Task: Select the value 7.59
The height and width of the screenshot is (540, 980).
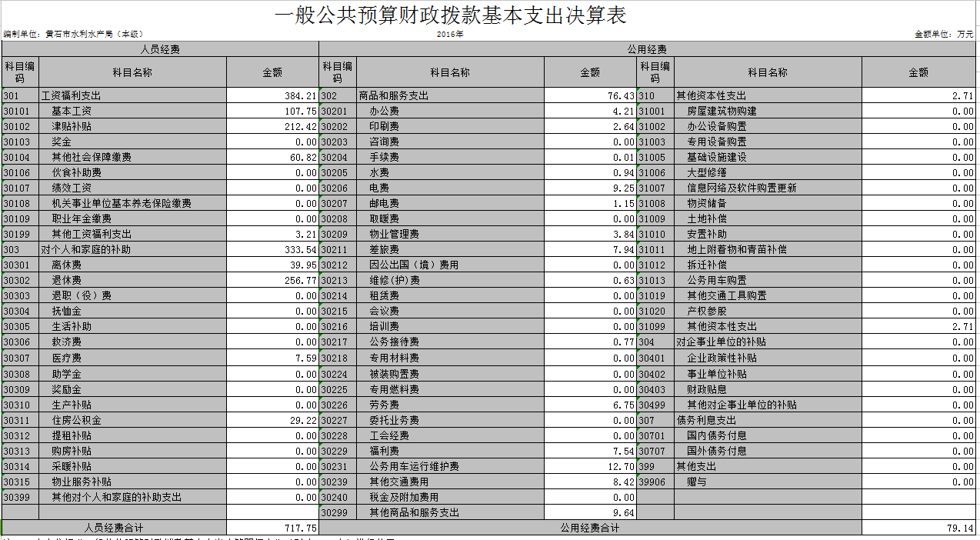Action: click(272, 358)
